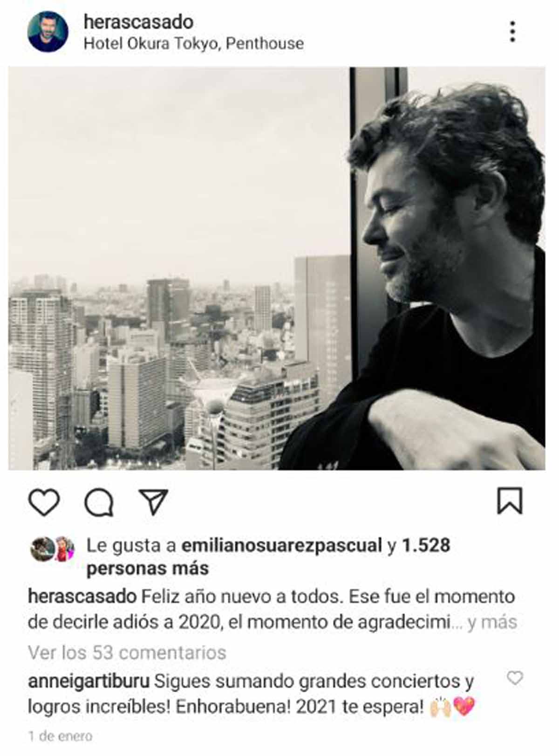The width and height of the screenshot is (559, 756).
Task: Open comments with the speech bubble icon
Action: [99, 502]
